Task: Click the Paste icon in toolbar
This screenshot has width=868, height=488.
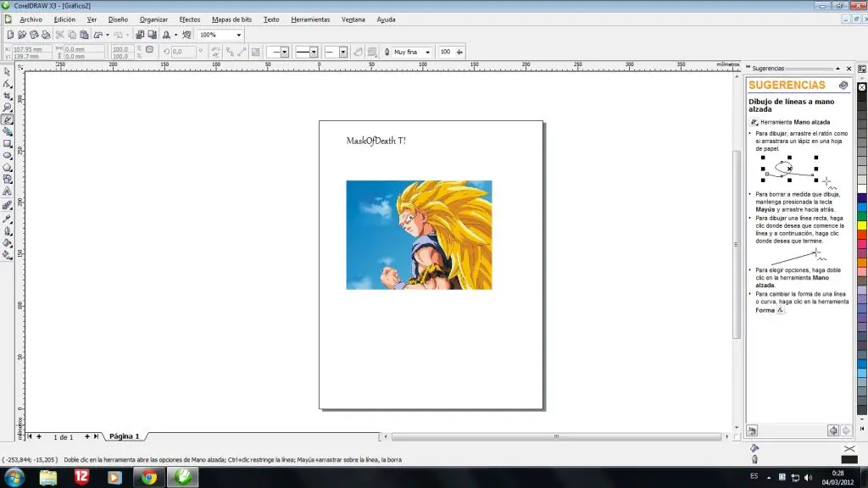Action: tap(85, 35)
